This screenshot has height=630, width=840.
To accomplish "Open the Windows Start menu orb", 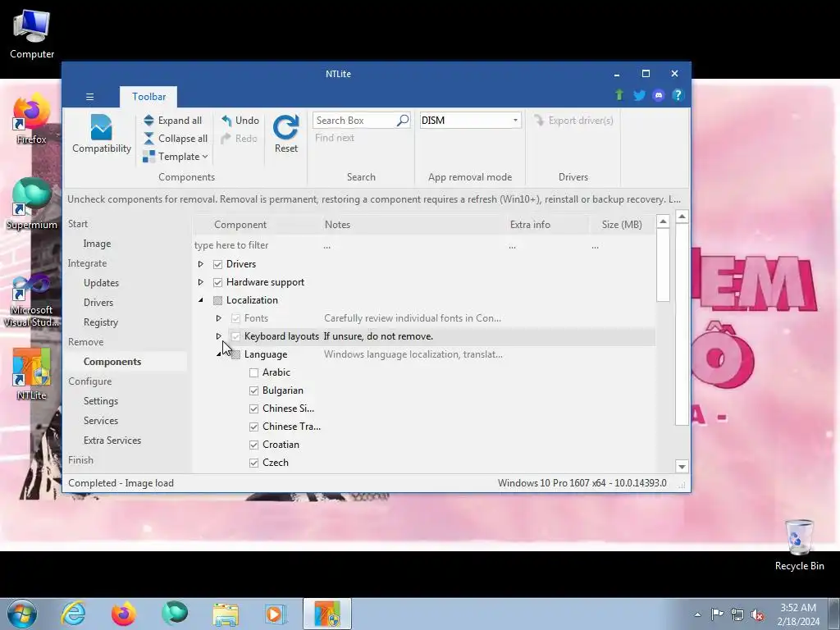I will tap(22, 614).
